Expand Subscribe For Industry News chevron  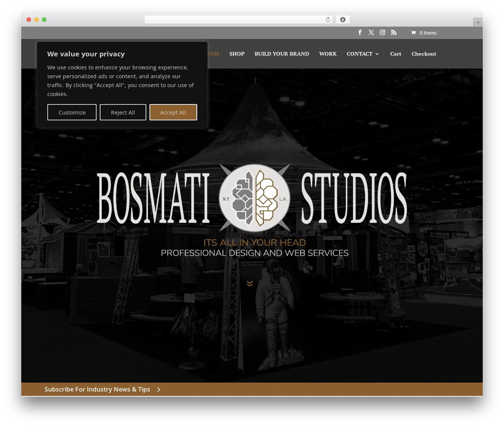[159, 390]
